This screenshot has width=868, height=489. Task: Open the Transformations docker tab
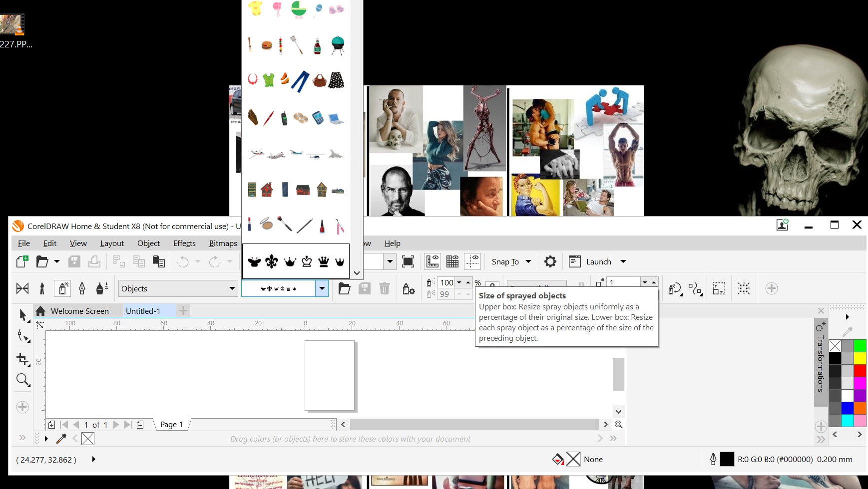(820, 362)
